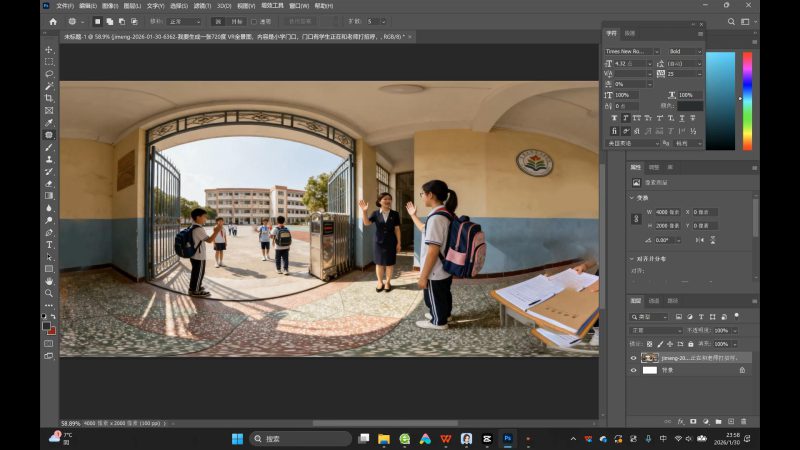Open the 3D menu

(x=224, y=6)
